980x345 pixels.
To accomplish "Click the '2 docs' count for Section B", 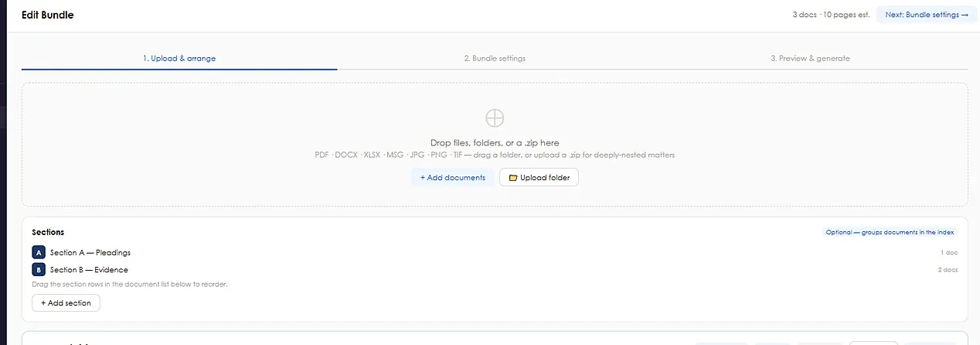I will click(x=948, y=270).
